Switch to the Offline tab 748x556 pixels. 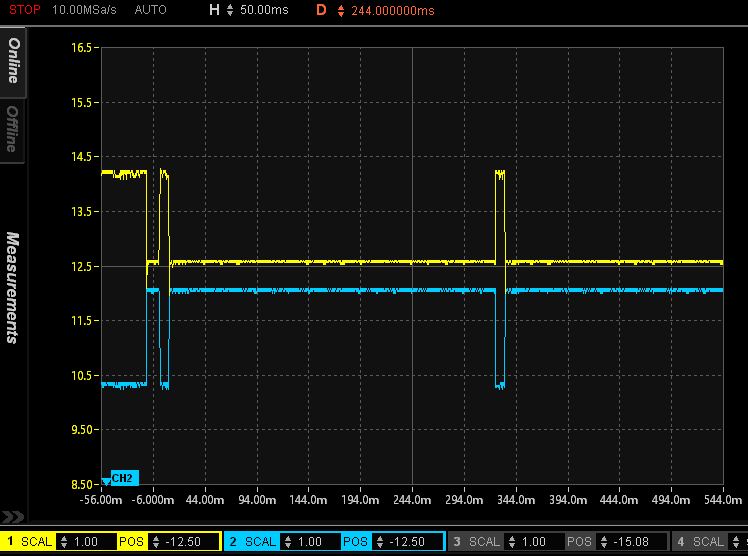pos(13,128)
